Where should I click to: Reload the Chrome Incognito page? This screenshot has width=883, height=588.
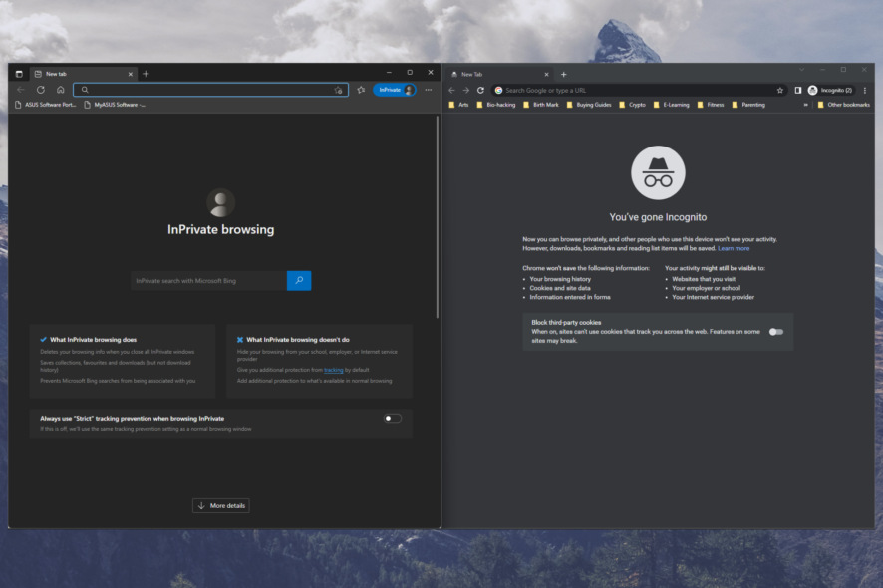[479, 90]
